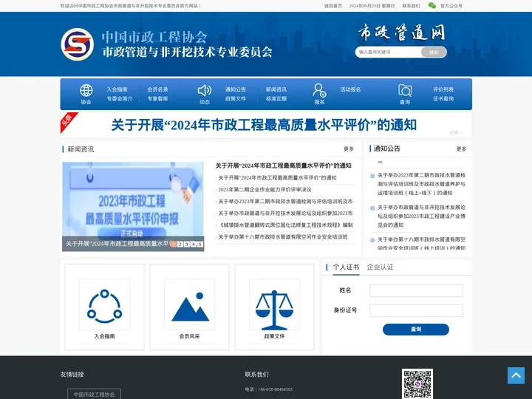Image resolution: width=532 pixels, height=399 pixels.
Task: Open 专家智库 menu item
Action: coord(158,99)
